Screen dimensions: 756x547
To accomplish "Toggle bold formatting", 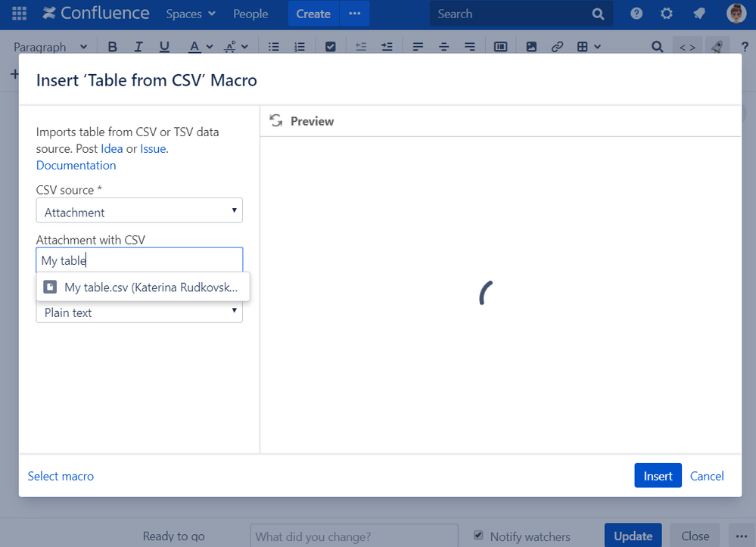I will coord(112,47).
